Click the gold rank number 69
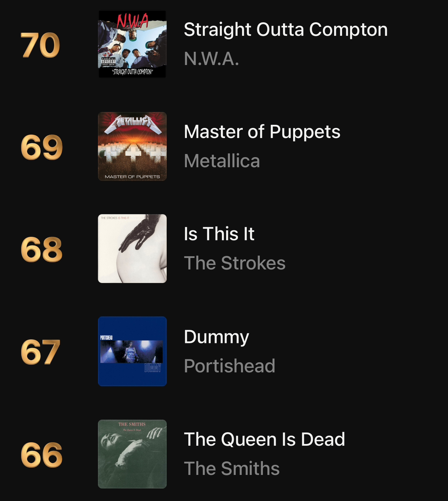 [x=42, y=147]
